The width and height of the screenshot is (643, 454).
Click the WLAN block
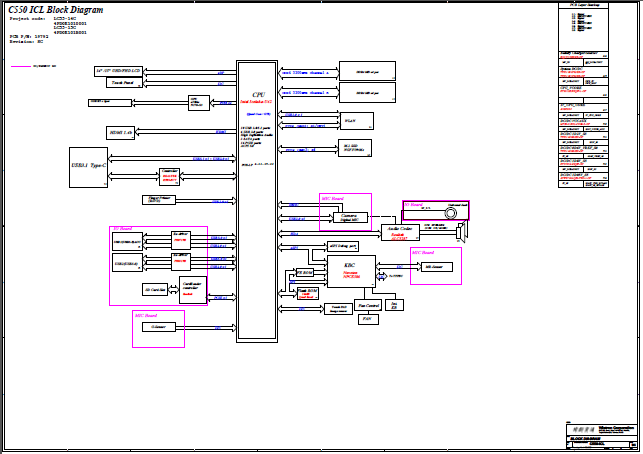[356, 120]
